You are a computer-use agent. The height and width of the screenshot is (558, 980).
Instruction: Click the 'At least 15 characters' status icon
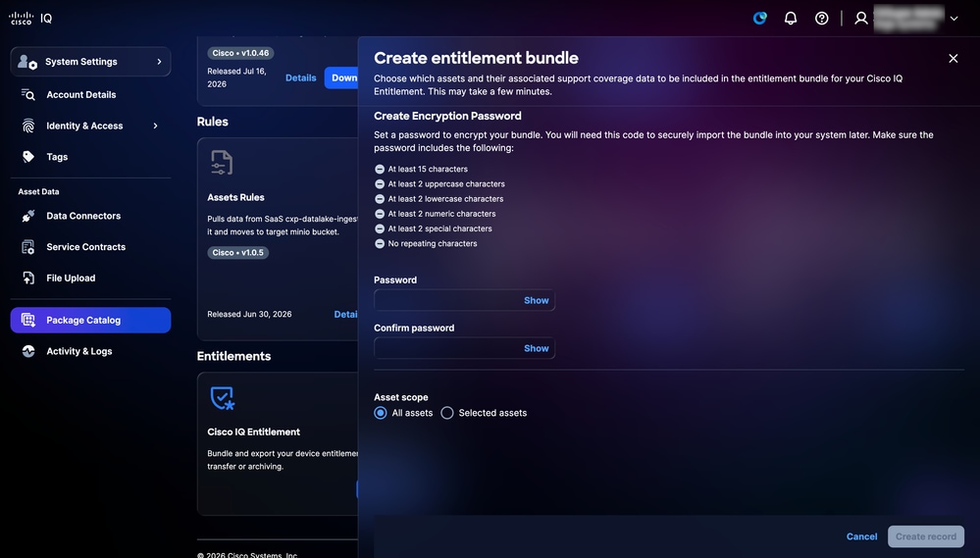(x=380, y=170)
